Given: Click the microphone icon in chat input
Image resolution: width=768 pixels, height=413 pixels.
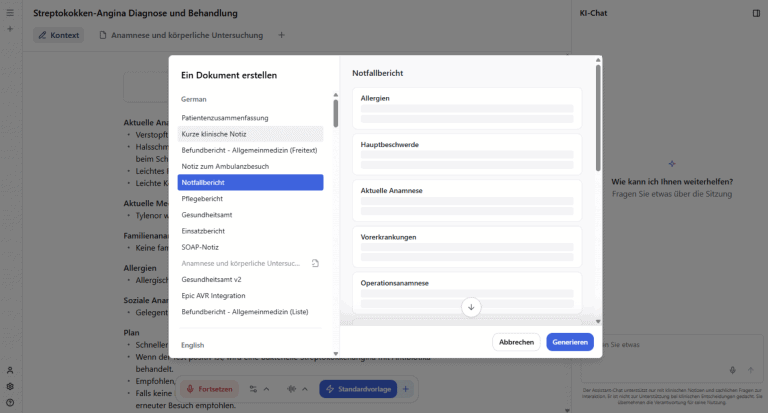Looking at the screenshot, I should [x=733, y=370].
